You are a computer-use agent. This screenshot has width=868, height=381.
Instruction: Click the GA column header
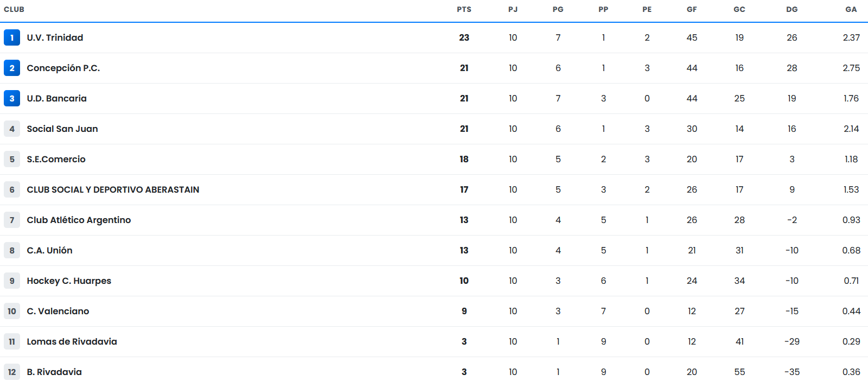tap(851, 9)
